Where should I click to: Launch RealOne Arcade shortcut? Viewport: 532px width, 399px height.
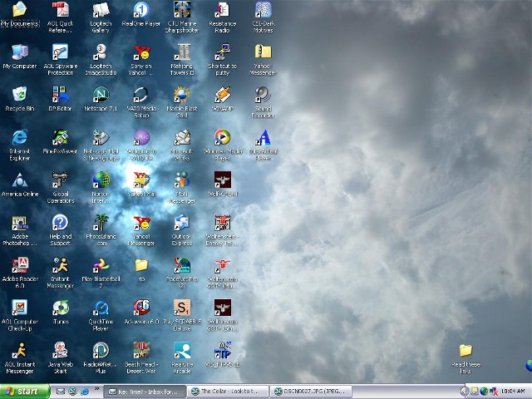(x=182, y=351)
